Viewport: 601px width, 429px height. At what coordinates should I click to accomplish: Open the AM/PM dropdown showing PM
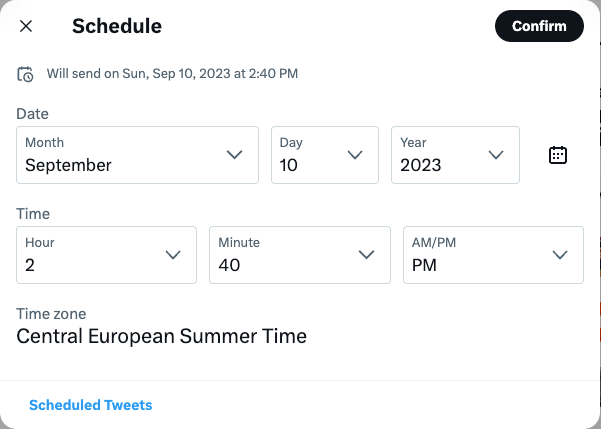pyautogui.click(x=492, y=255)
